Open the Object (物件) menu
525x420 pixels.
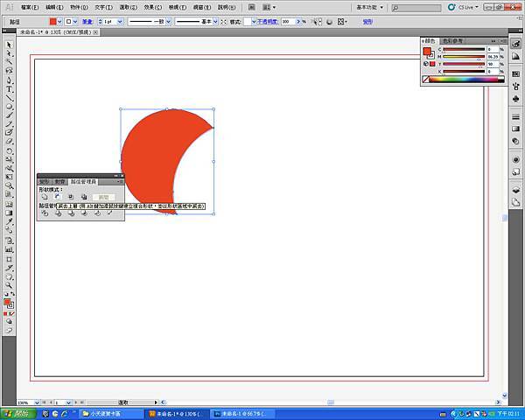click(x=80, y=7)
